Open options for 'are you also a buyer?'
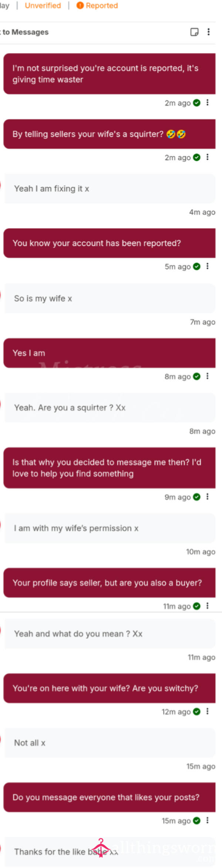The width and height of the screenshot is (222, 868). click(x=208, y=606)
